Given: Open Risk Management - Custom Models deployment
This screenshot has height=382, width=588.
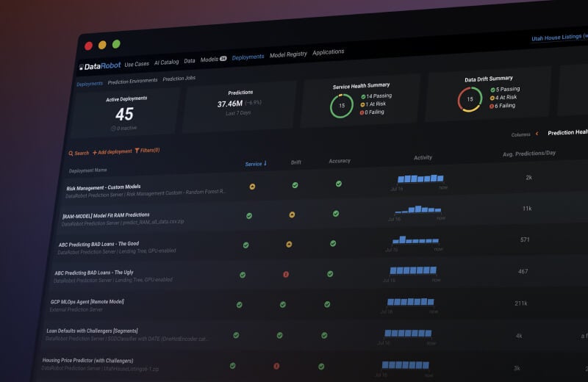Looking at the screenshot, I should (x=104, y=187).
